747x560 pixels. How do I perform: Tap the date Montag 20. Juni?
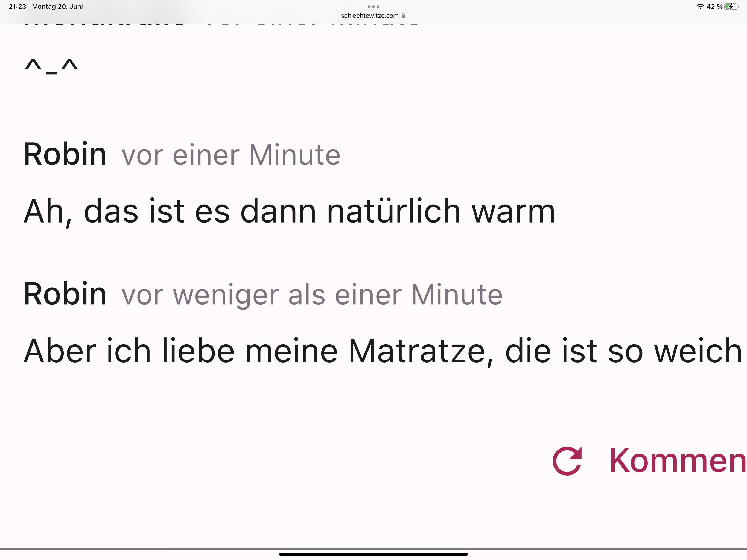(57, 6)
